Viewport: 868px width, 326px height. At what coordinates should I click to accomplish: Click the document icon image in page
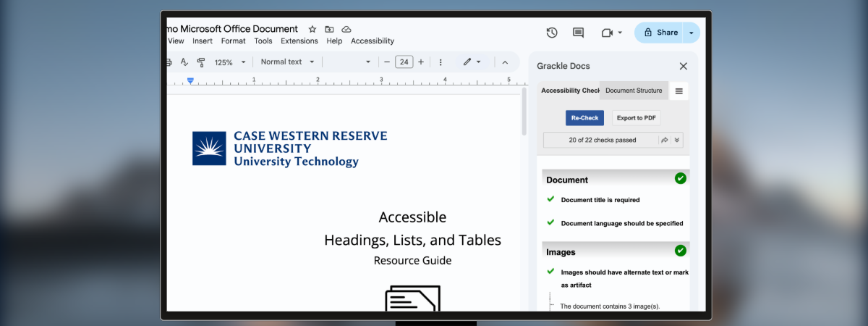point(412,298)
